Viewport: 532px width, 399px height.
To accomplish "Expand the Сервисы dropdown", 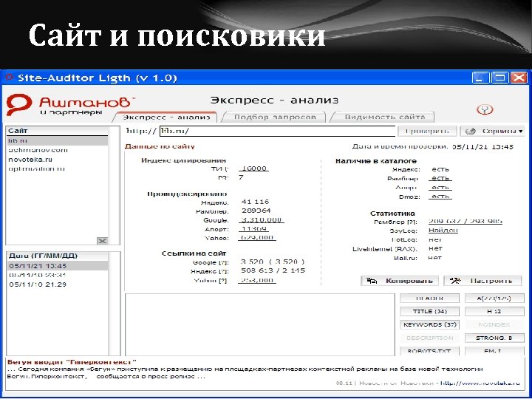I will (492, 131).
